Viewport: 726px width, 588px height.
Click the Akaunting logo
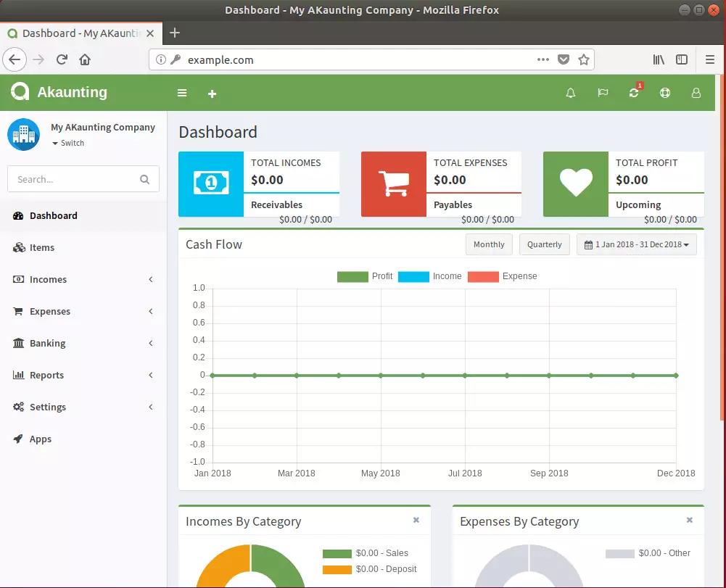pos(20,91)
